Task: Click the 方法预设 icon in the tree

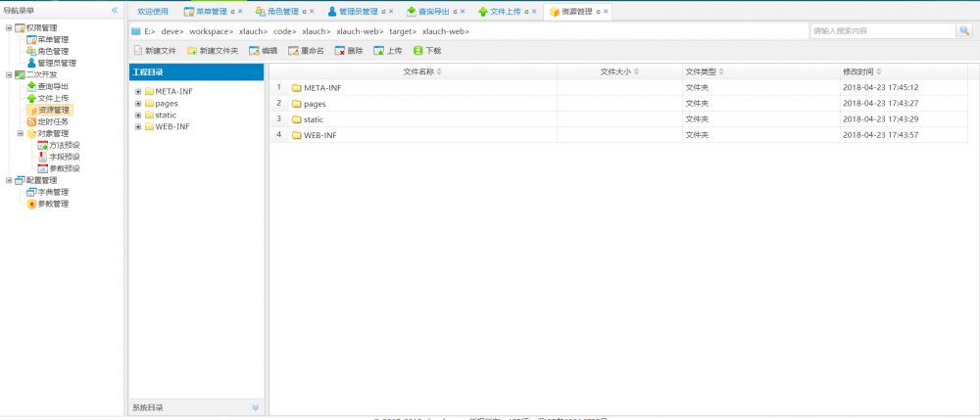Action: coord(42,146)
